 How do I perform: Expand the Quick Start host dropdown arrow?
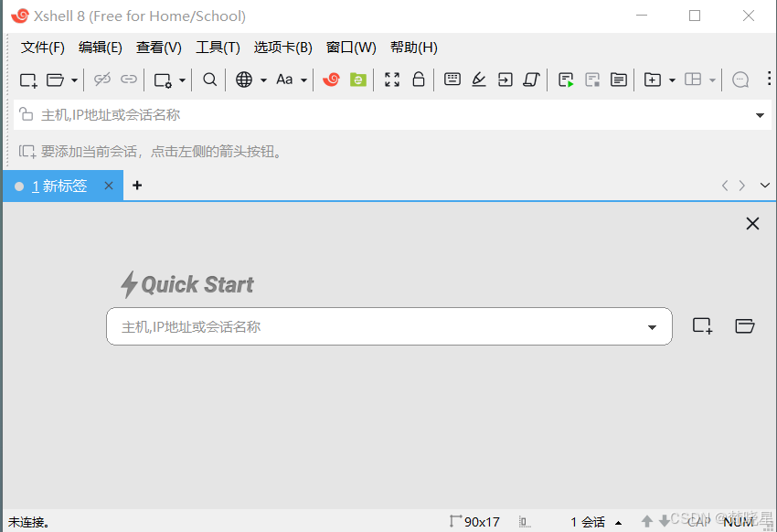(x=652, y=327)
